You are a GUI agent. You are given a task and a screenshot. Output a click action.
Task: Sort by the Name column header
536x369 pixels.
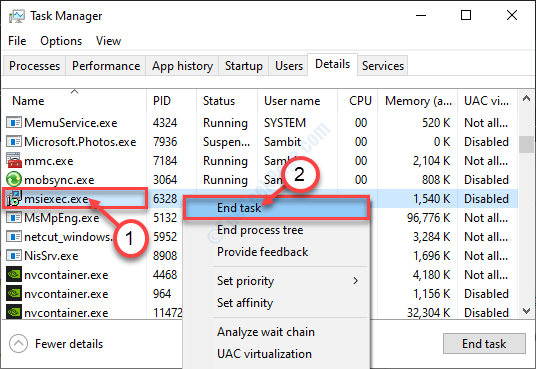pos(75,101)
